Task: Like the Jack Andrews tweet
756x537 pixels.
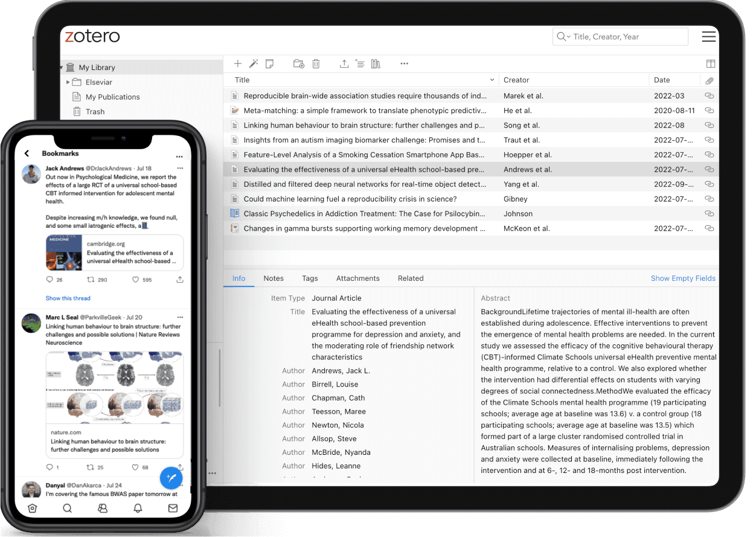Action: 135,280
